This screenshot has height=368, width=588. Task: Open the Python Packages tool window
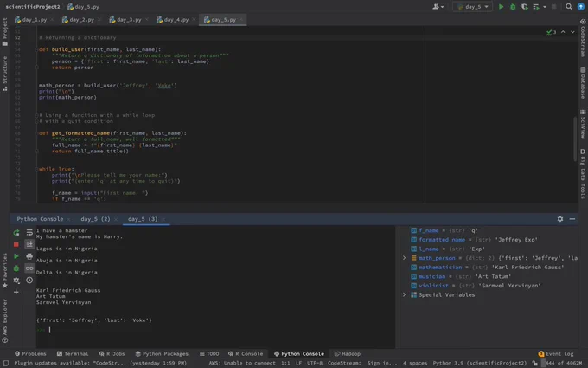pyautogui.click(x=162, y=354)
